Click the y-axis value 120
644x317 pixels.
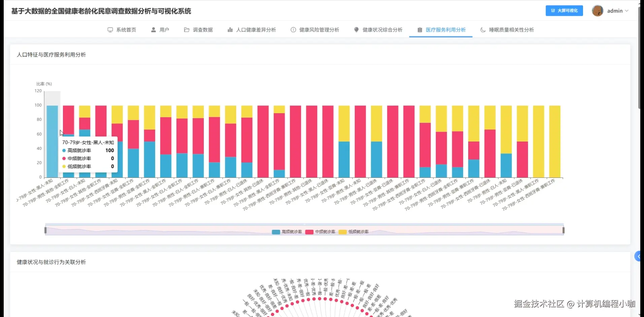38,91
